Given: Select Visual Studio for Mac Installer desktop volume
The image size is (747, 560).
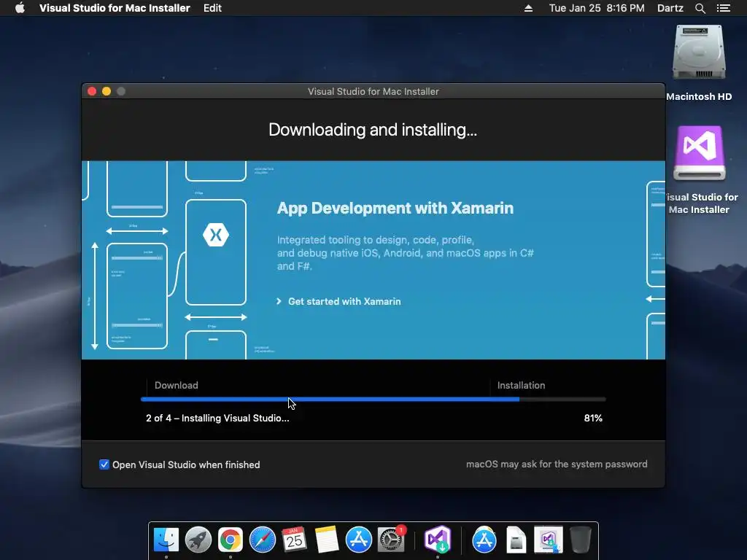Looking at the screenshot, I should pyautogui.click(x=699, y=153).
